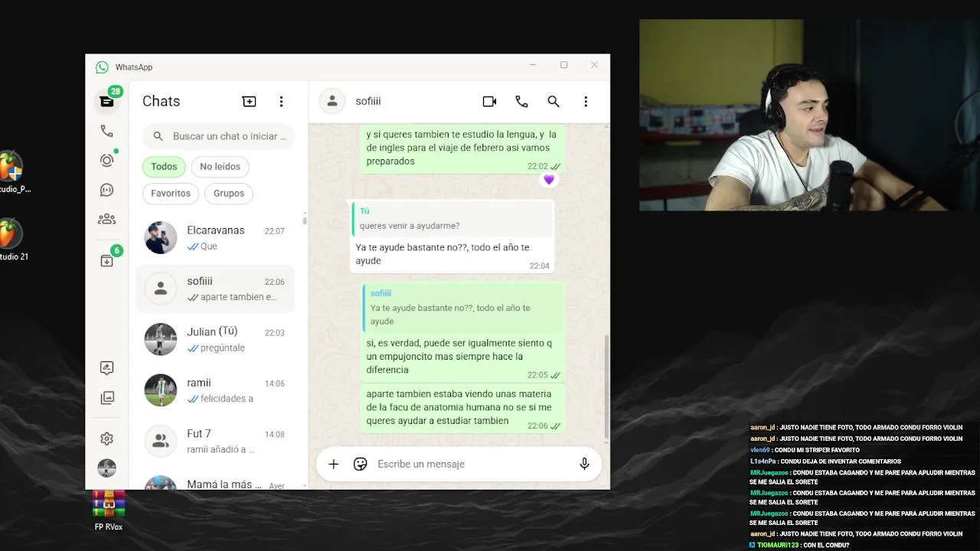Select the Todos filter
The image size is (980, 551).
coord(164,166)
